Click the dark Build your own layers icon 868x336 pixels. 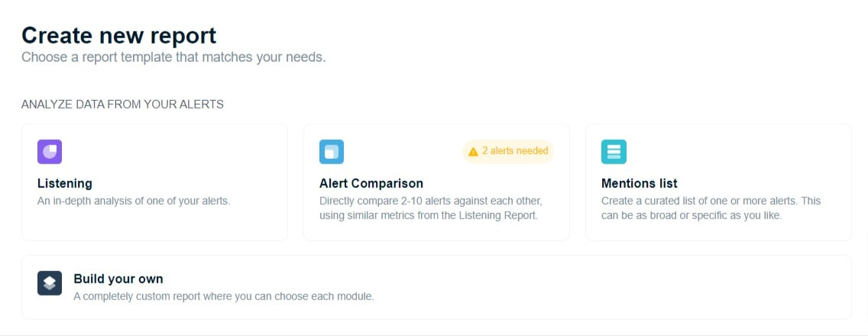(x=49, y=283)
